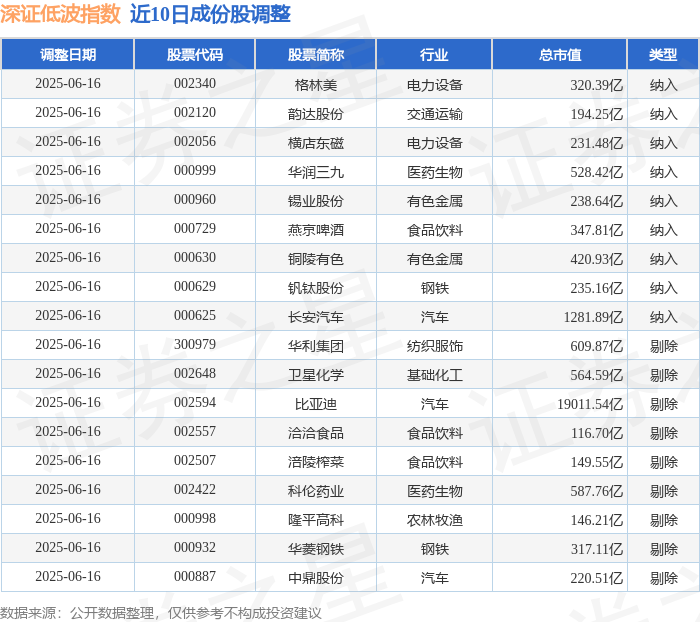Click stock code 002648
Viewport: 700px width, 622px height.
point(195,374)
